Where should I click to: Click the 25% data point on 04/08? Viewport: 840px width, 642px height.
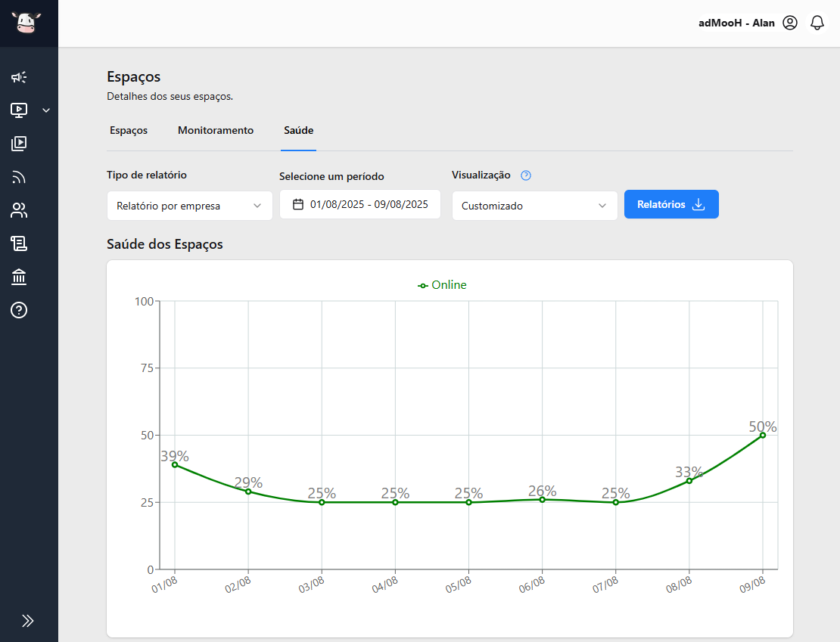coord(395,502)
